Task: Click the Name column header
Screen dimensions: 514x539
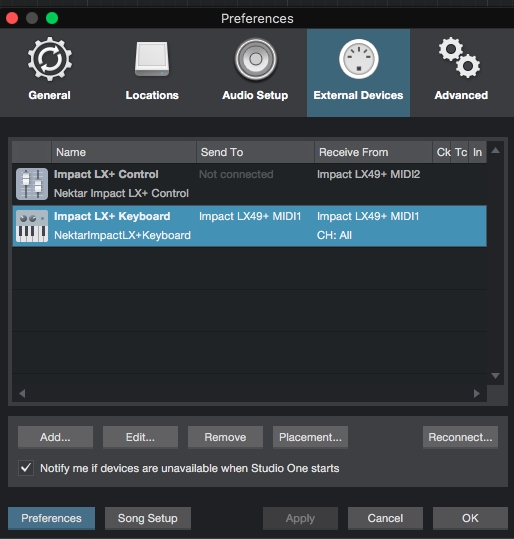Action: coord(124,152)
